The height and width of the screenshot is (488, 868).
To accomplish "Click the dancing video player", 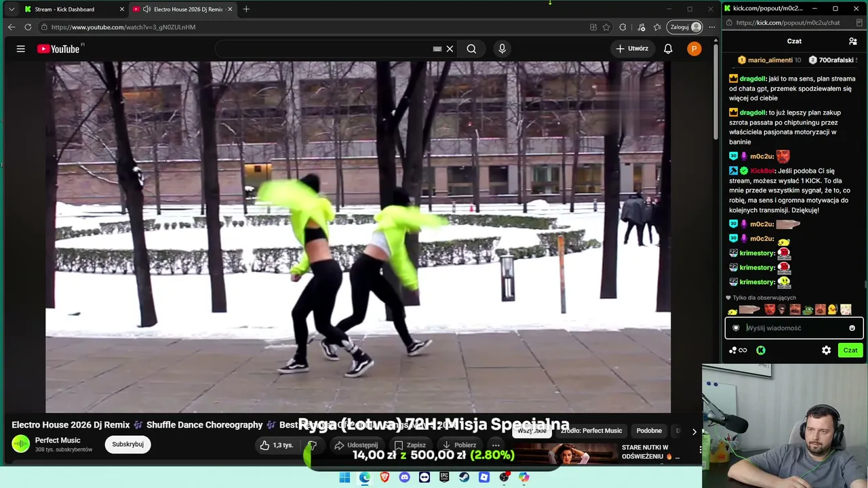I will 358,237.
